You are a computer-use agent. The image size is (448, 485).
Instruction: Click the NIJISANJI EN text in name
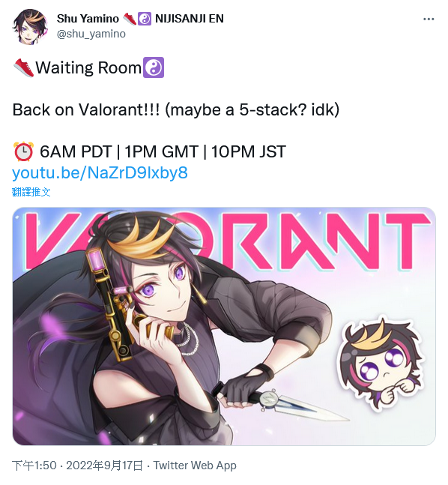coord(190,19)
